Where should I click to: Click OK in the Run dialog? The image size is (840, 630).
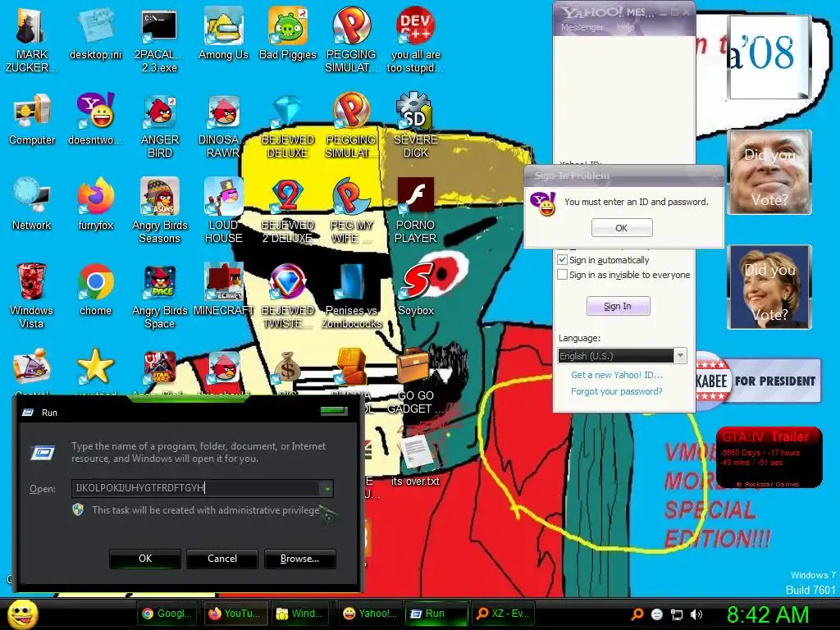[x=145, y=558]
